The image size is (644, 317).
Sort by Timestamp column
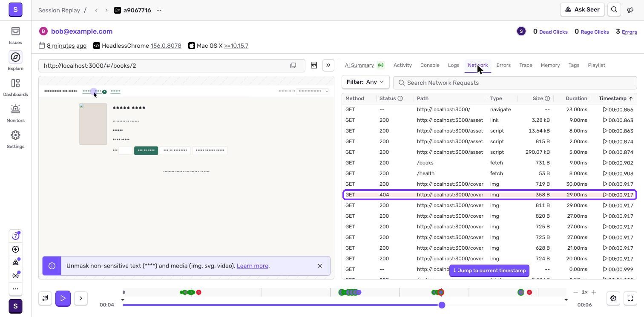[615, 98]
